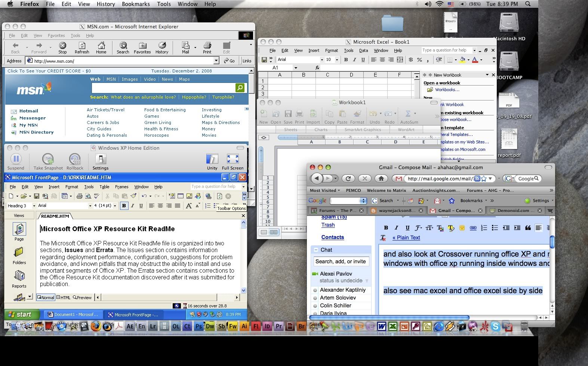Click Firefox reload button in Gmail window
The height and width of the screenshot is (366, 588).
[348, 179]
